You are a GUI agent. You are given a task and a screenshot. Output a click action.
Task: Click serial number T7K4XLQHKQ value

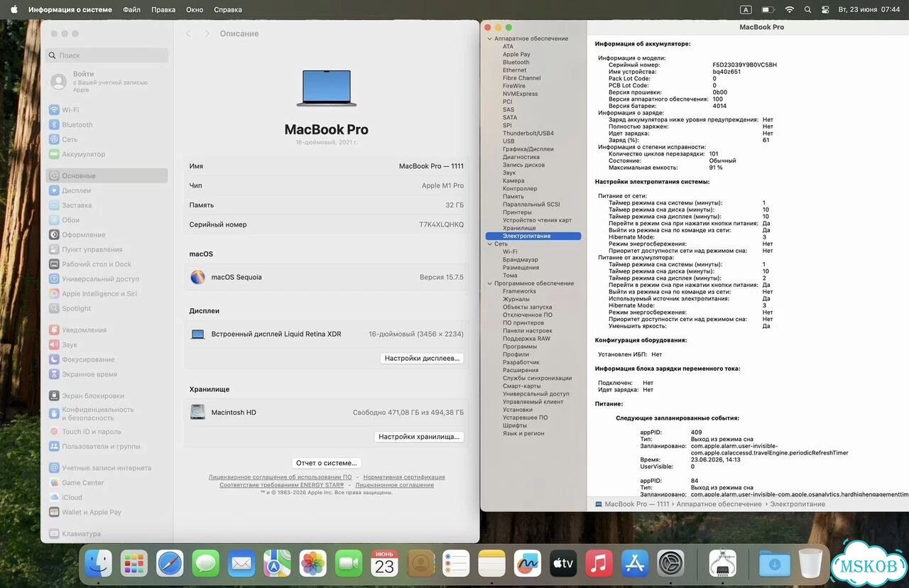441,224
